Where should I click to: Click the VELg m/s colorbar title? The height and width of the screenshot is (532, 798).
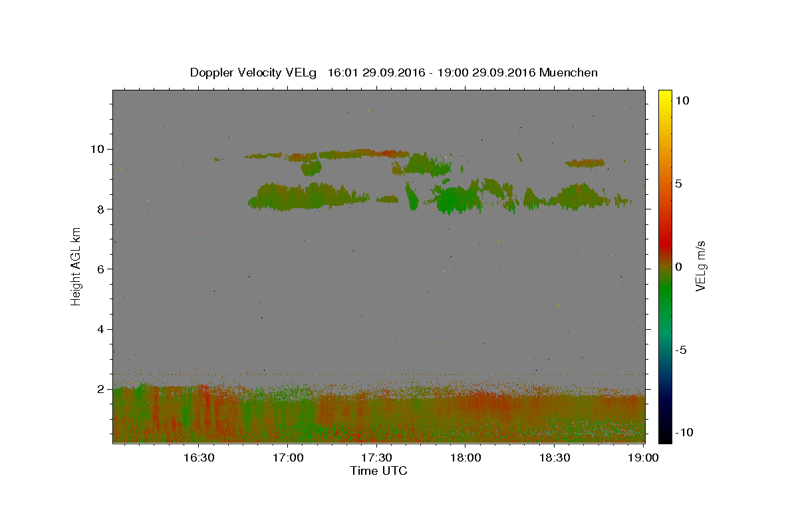700,266
